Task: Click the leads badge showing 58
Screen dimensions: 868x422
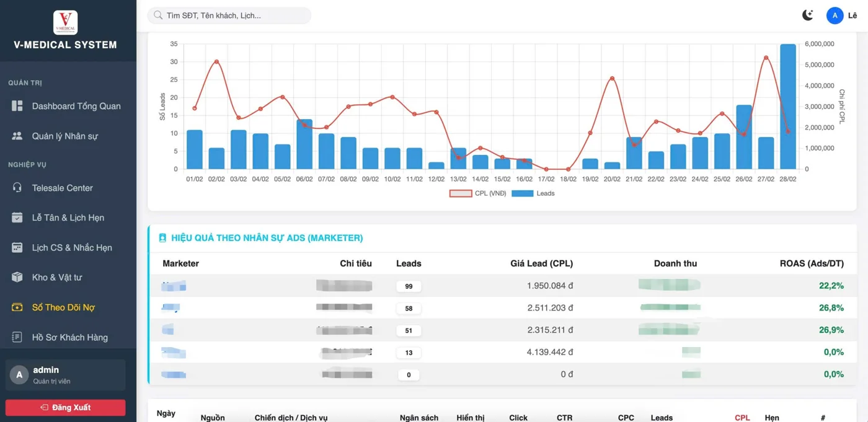Action: tap(409, 308)
